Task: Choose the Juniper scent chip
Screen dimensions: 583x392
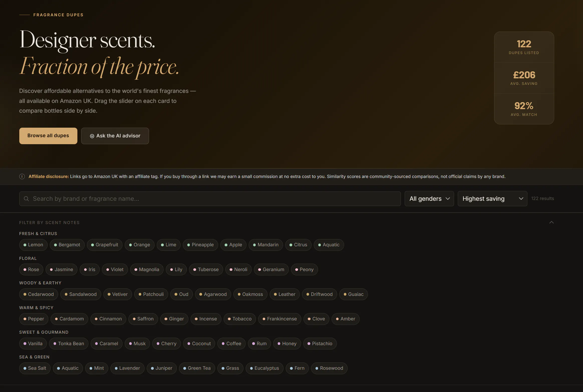Action: (x=162, y=368)
